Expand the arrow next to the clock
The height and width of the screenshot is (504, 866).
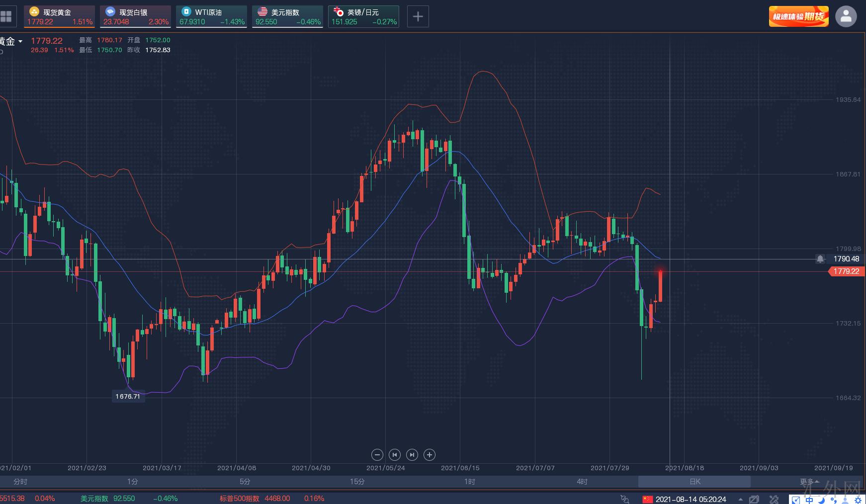pyautogui.click(x=740, y=499)
